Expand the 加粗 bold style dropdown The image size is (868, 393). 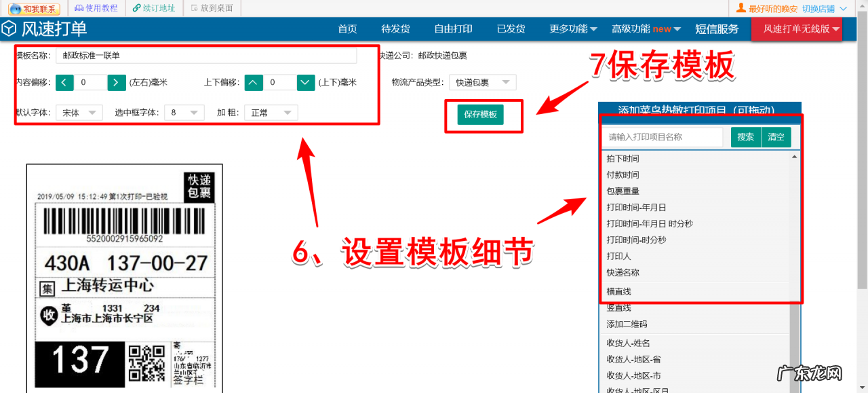pos(271,112)
